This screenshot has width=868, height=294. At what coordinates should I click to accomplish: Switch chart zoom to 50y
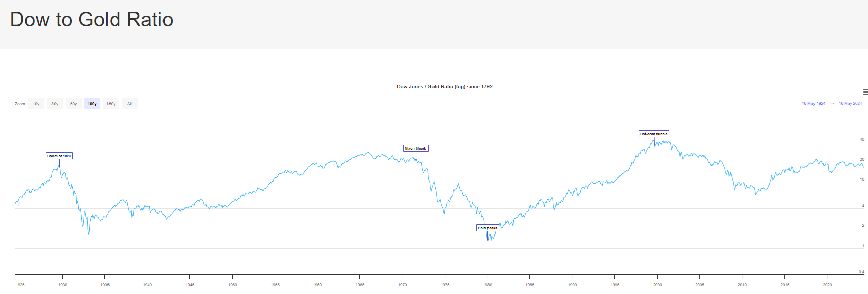pos(74,104)
